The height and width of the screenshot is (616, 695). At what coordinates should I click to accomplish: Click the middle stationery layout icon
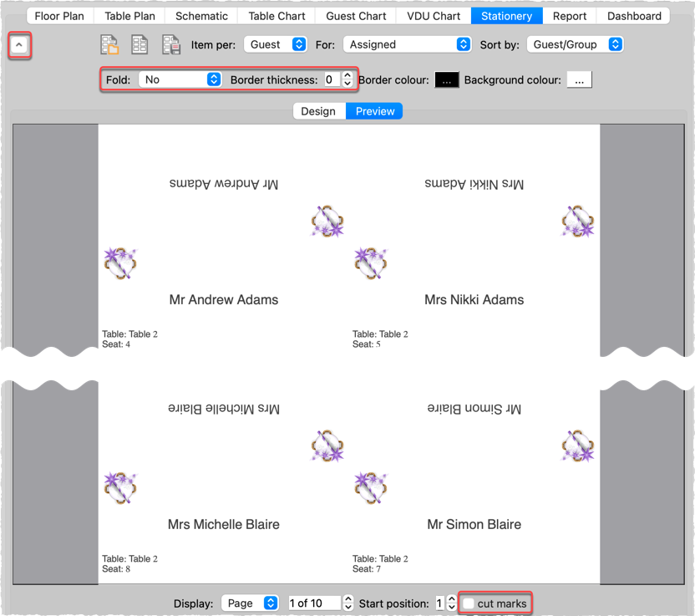click(140, 44)
